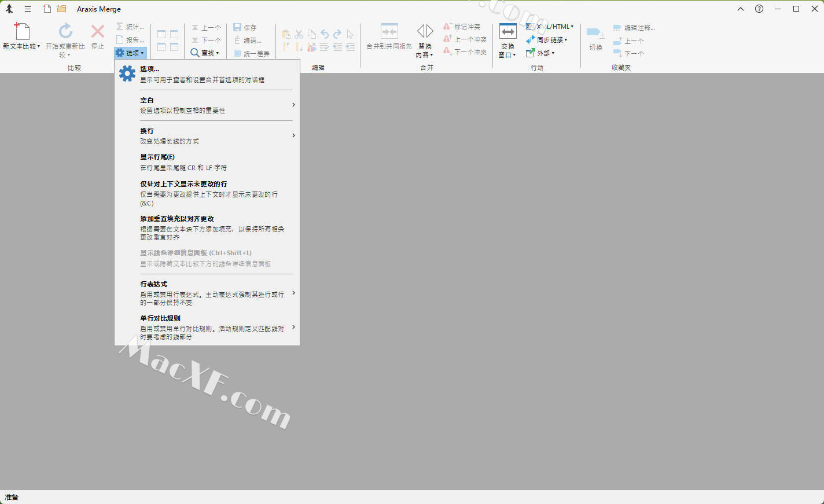The image size is (824, 504).
Task: Go to 上一个冲突 previous conflict
Action: [x=465, y=39]
